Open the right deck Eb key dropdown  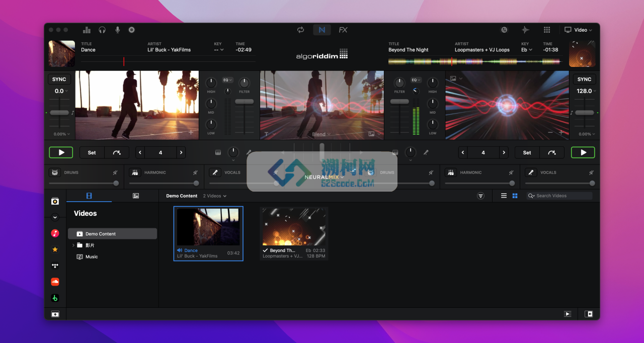pos(526,50)
